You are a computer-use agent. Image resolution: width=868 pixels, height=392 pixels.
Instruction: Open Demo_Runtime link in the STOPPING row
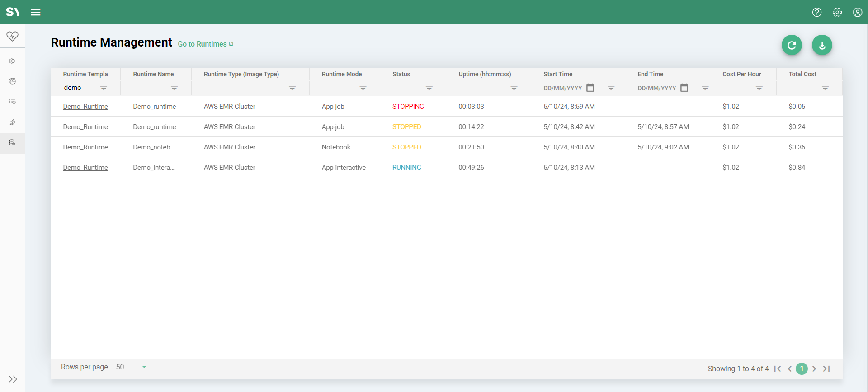click(x=85, y=107)
